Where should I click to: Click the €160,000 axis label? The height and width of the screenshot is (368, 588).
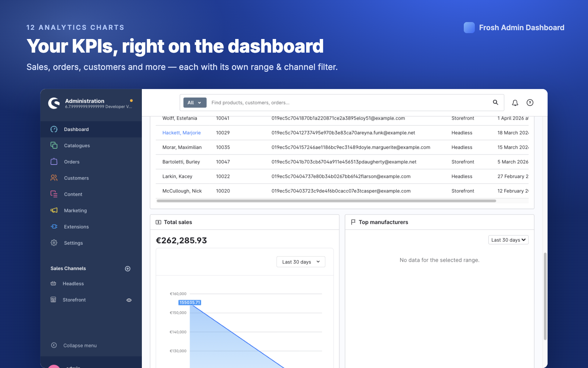point(178,294)
